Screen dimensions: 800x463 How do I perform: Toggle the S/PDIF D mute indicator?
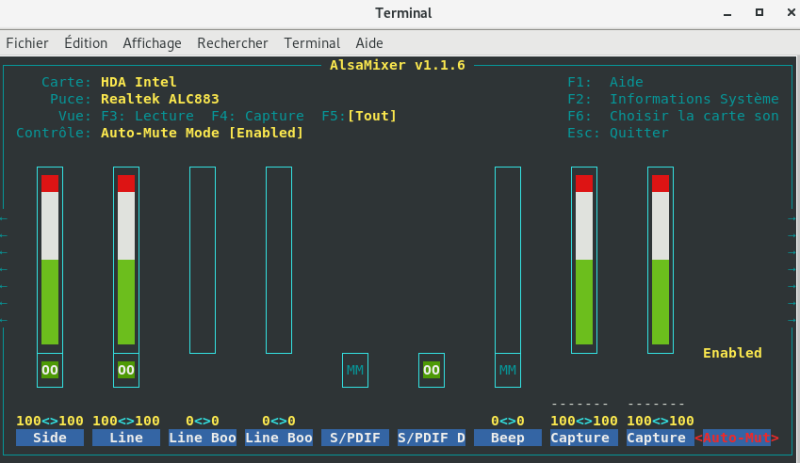point(431,370)
